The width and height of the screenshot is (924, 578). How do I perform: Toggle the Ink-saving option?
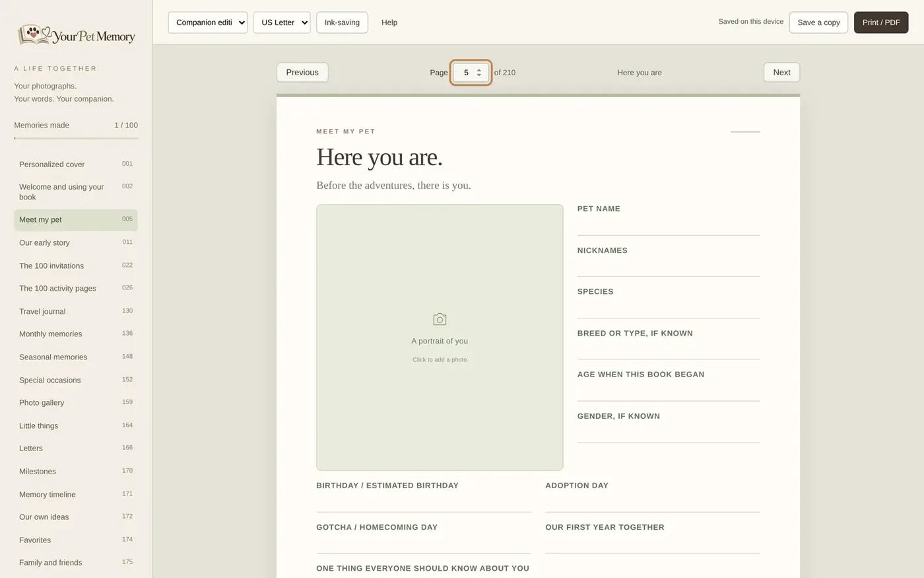pos(342,22)
